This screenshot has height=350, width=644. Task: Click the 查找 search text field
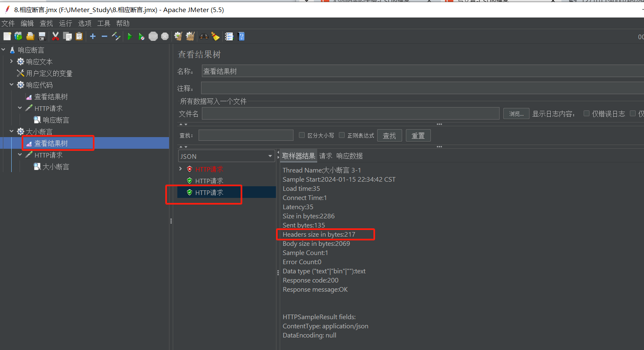click(x=246, y=135)
